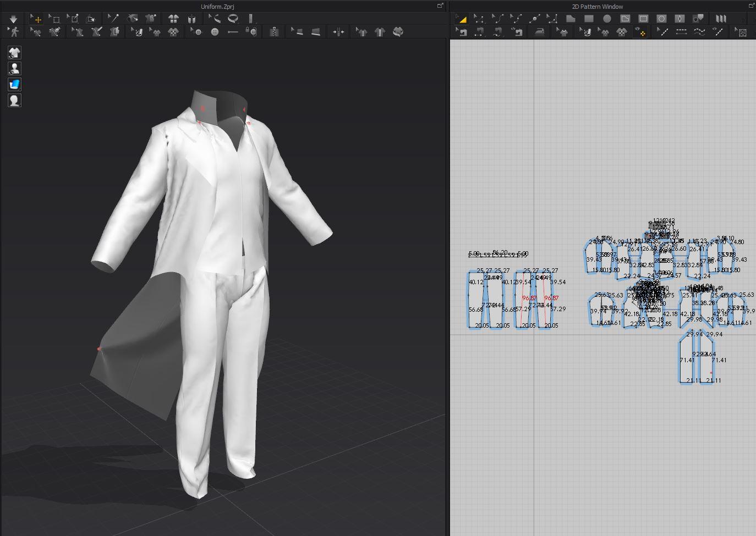Select the Internal Circle tool
The height and width of the screenshot is (536, 756).
pyautogui.click(x=661, y=19)
